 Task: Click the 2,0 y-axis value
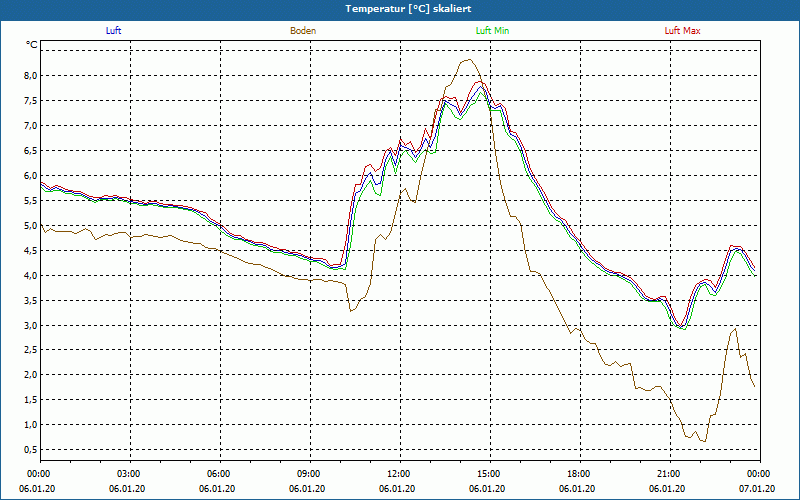[31, 375]
